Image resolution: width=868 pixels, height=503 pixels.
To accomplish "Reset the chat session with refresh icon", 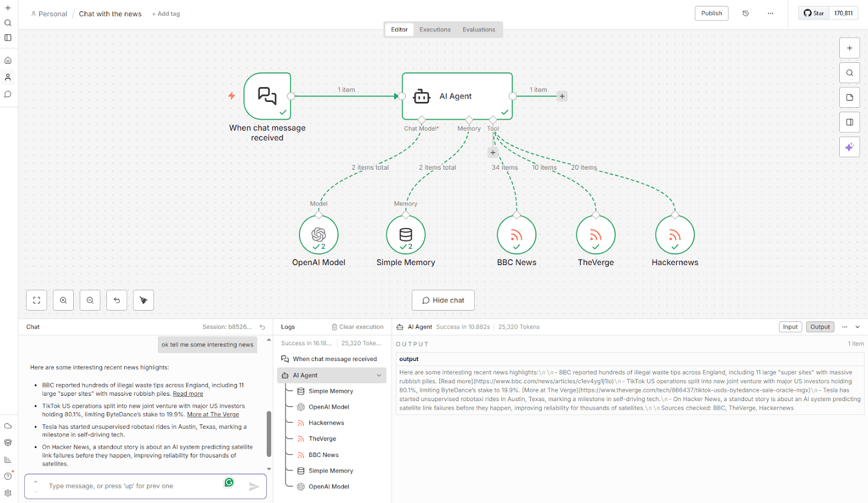I will (263, 327).
